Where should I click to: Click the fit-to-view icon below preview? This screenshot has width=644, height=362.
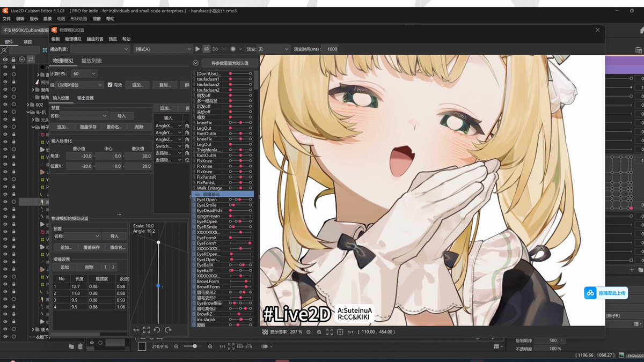tap(330, 332)
